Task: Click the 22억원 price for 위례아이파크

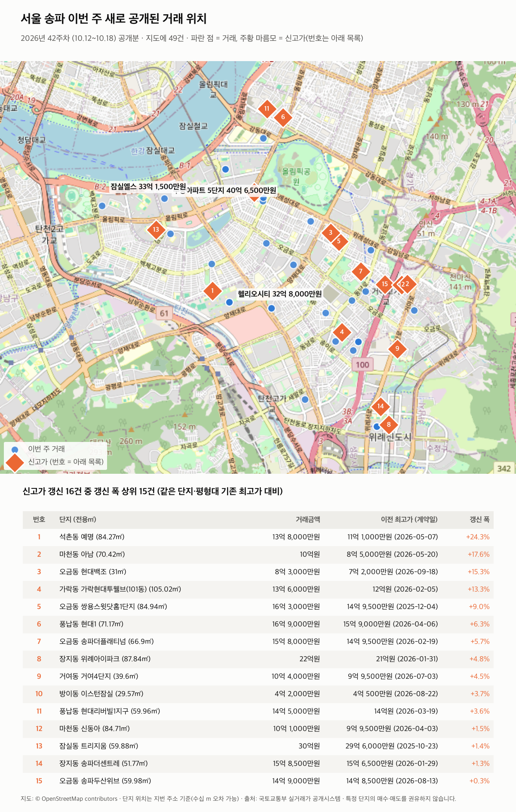Action: point(310,659)
